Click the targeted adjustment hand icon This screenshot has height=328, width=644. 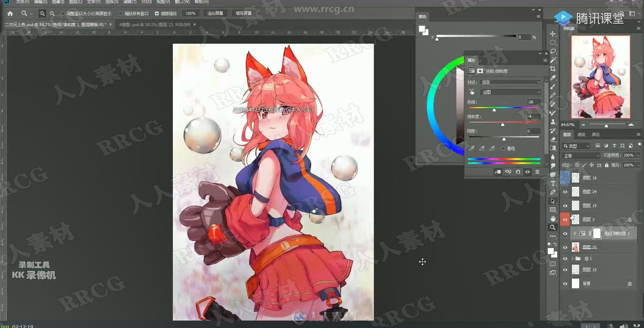[472, 92]
